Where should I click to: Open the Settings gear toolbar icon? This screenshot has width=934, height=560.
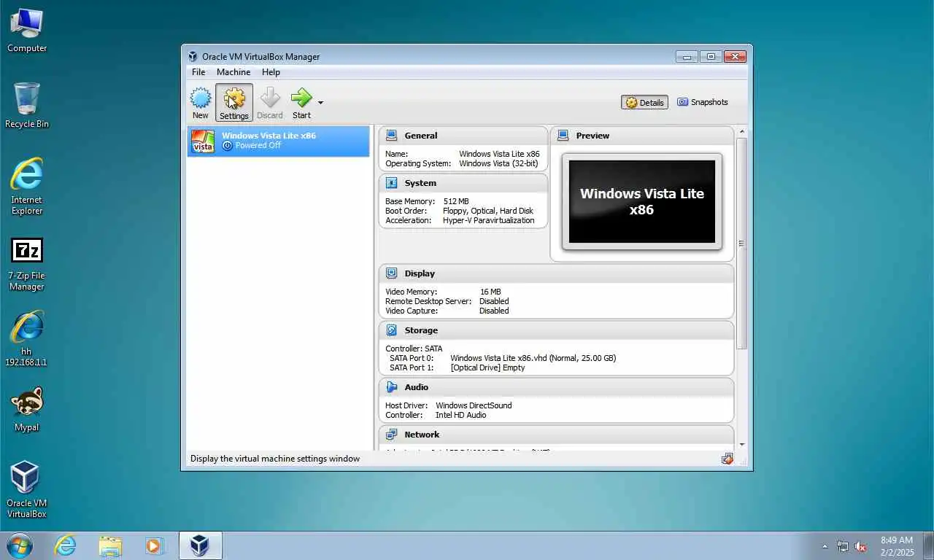point(234,103)
